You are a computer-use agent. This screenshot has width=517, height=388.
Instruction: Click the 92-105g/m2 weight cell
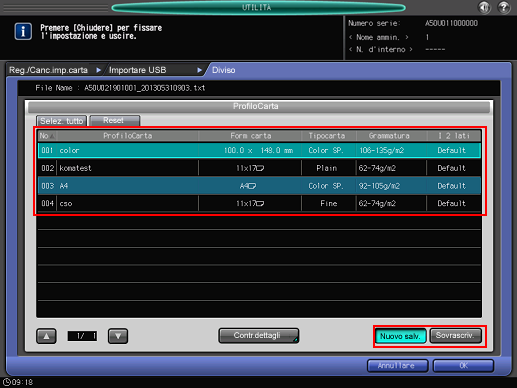point(379,186)
